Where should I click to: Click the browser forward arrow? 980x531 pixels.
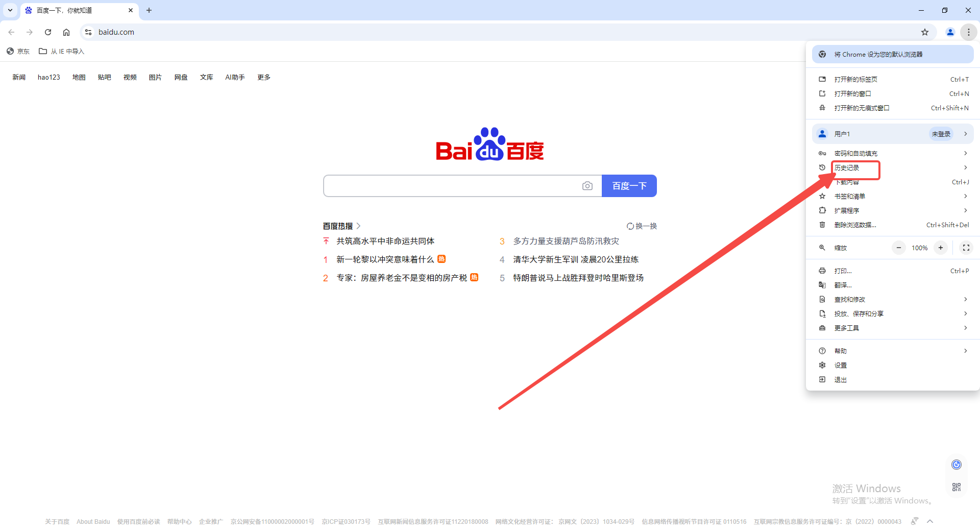pos(30,32)
